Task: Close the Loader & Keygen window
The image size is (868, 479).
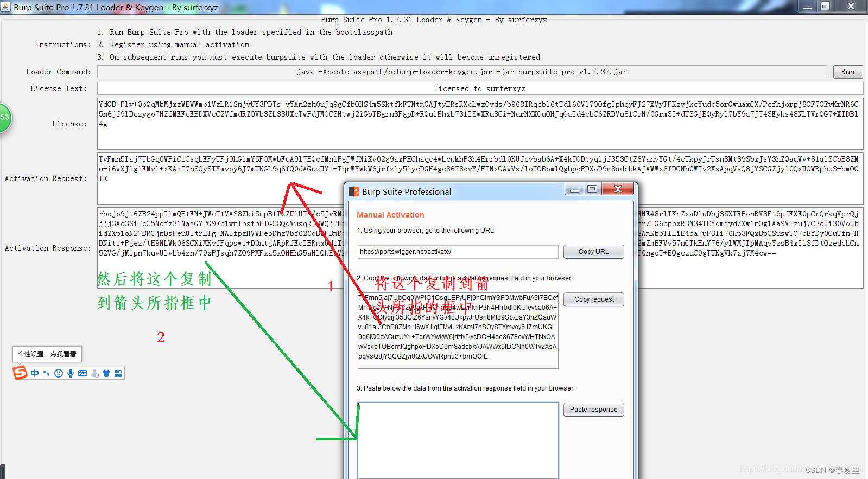Action: point(851,6)
